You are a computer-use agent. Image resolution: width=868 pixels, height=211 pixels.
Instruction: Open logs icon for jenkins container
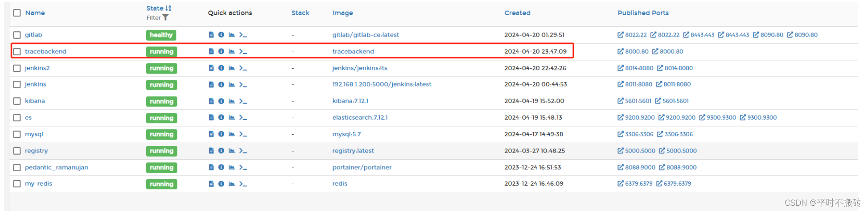(x=211, y=84)
